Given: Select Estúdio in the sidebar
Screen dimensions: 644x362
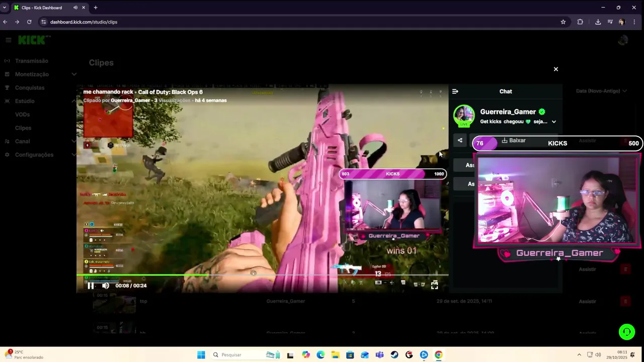Looking at the screenshot, I should click(25, 101).
